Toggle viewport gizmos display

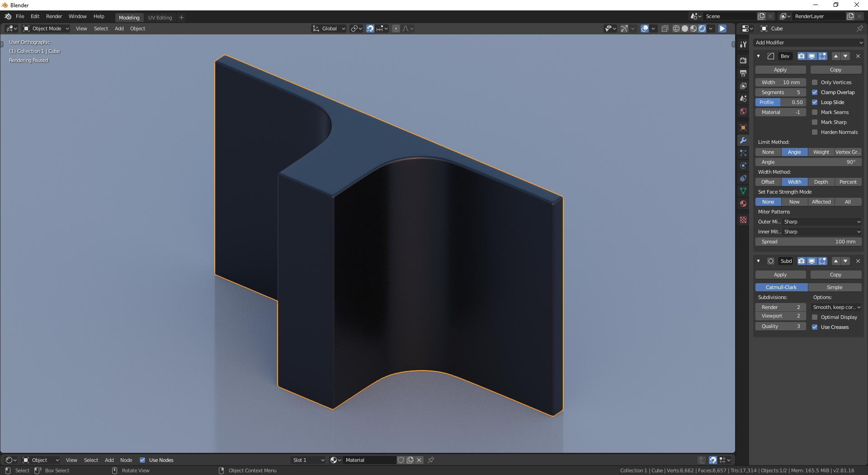click(624, 28)
